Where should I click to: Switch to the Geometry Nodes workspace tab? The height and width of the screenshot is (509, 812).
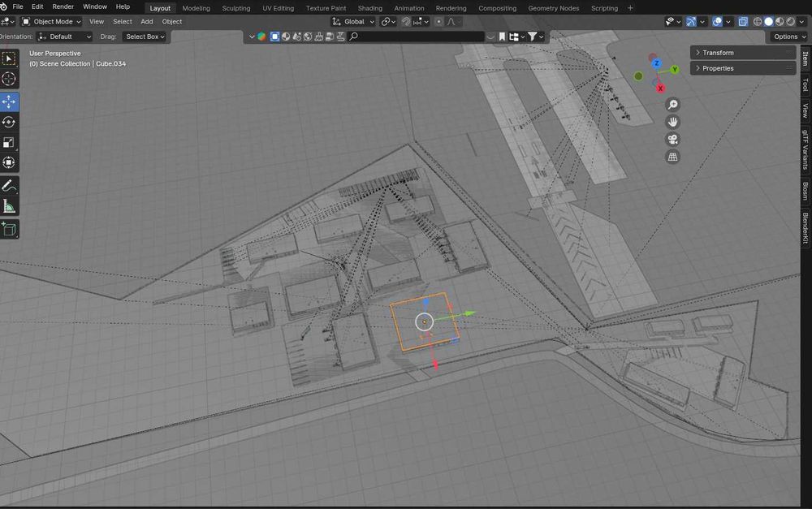(553, 8)
